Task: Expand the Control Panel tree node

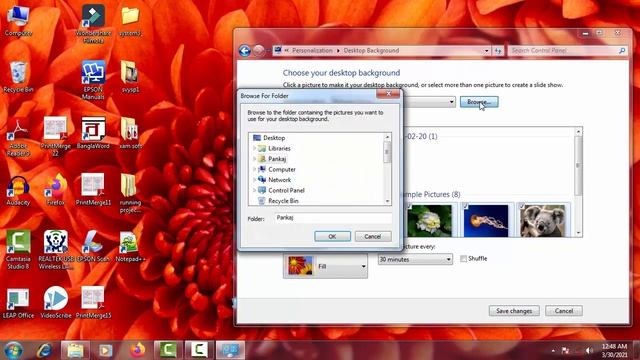Action: coord(254,190)
